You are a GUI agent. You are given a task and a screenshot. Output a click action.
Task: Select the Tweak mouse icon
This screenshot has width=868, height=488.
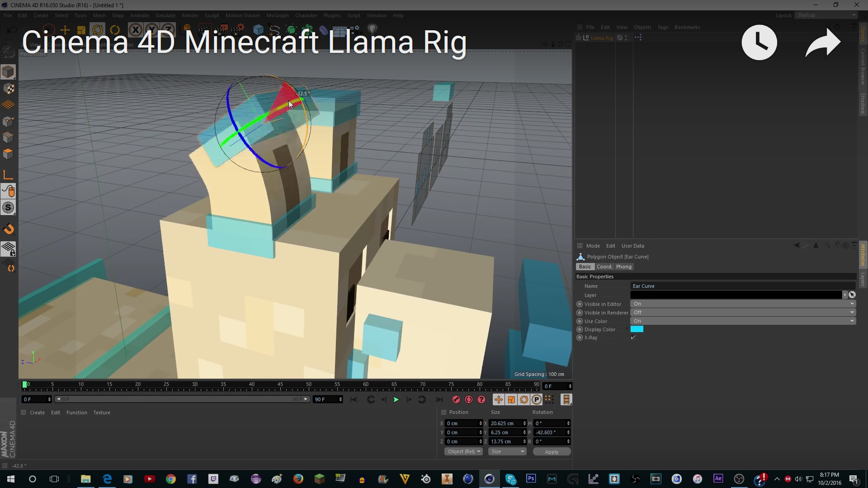pos(8,192)
